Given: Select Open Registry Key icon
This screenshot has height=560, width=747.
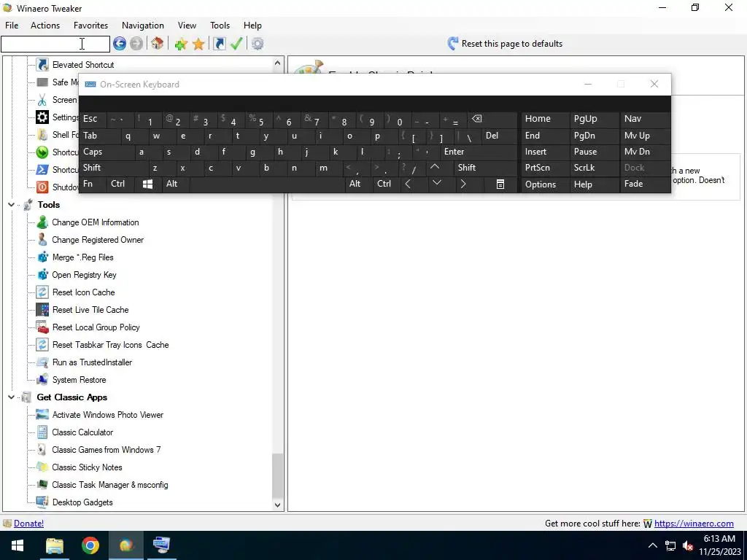Looking at the screenshot, I should pos(42,275).
